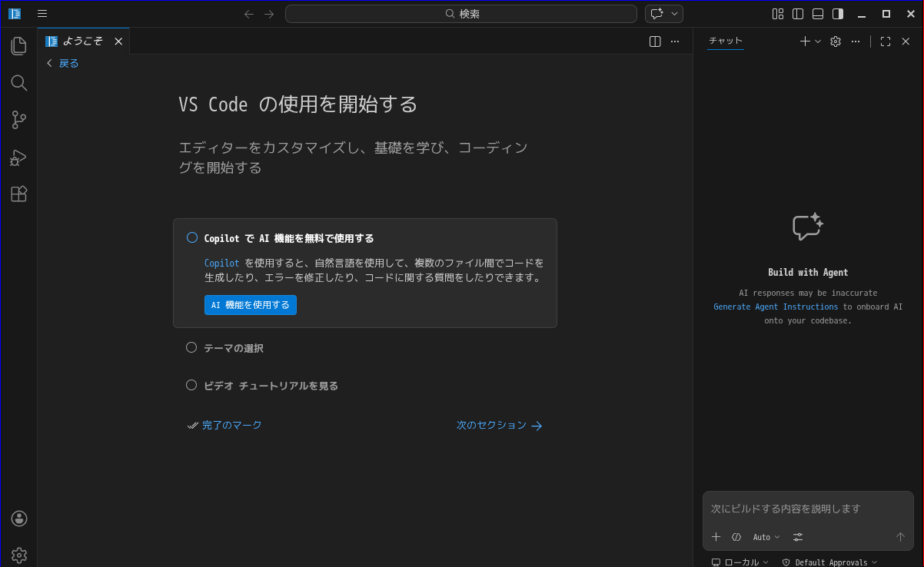Select the Copilot AI 機能 step radio
The height and width of the screenshot is (567, 924).
point(192,237)
